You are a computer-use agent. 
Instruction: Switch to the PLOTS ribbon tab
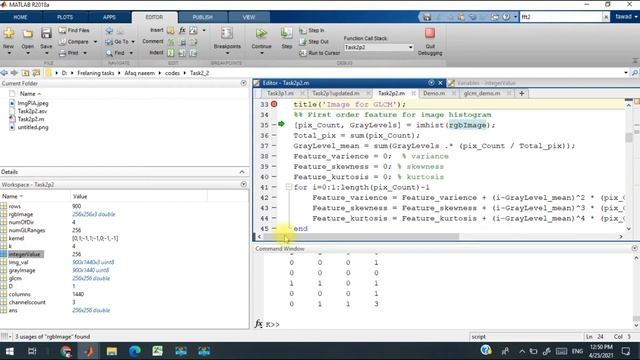coord(65,17)
